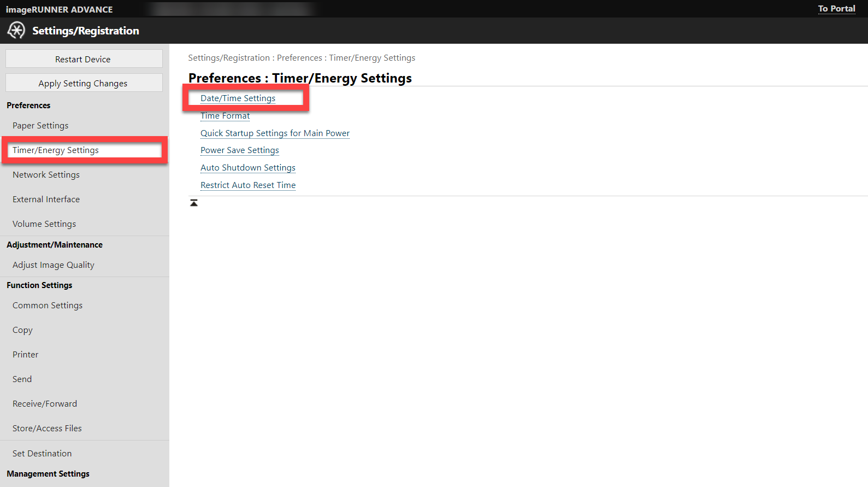Click the back-to-top arrow icon

coord(194,203)
